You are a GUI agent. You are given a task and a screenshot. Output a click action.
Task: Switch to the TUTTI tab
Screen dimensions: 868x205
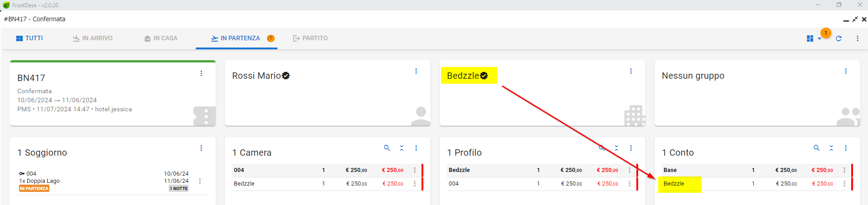tap(29, 38)
